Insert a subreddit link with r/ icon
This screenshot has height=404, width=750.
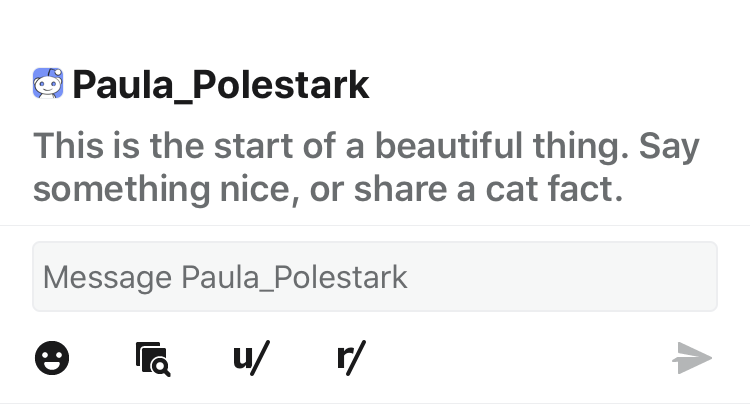[351, 357]
